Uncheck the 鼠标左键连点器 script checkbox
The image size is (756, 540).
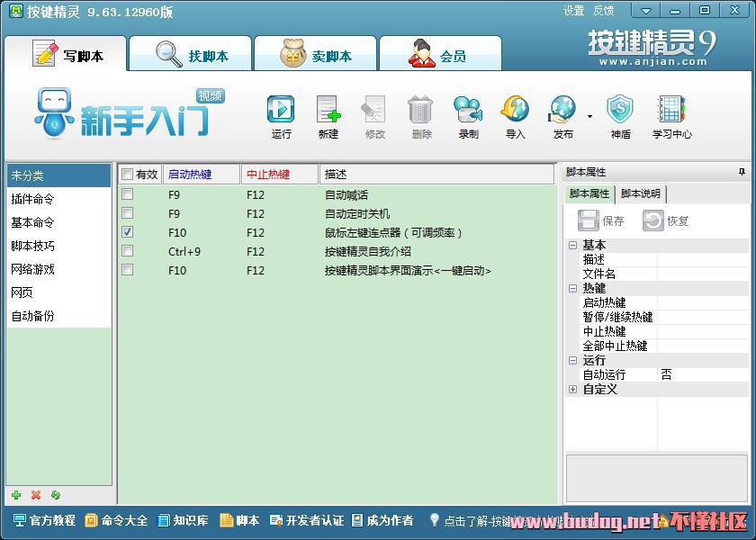click(x=127, y=232)
